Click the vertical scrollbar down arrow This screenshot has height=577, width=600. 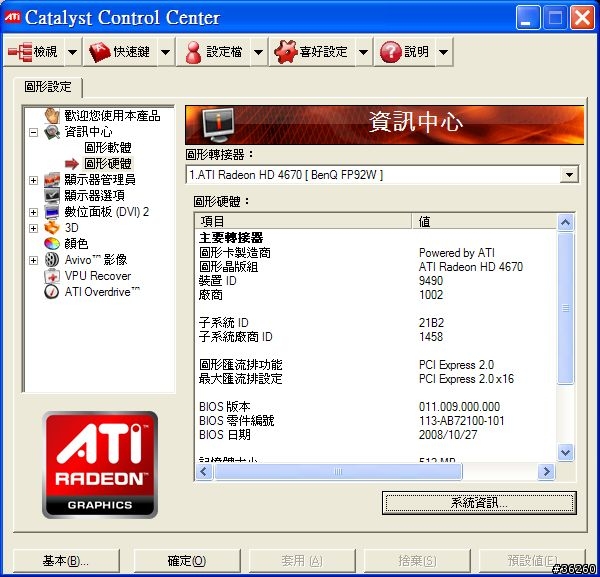click(x=566, y=453)
